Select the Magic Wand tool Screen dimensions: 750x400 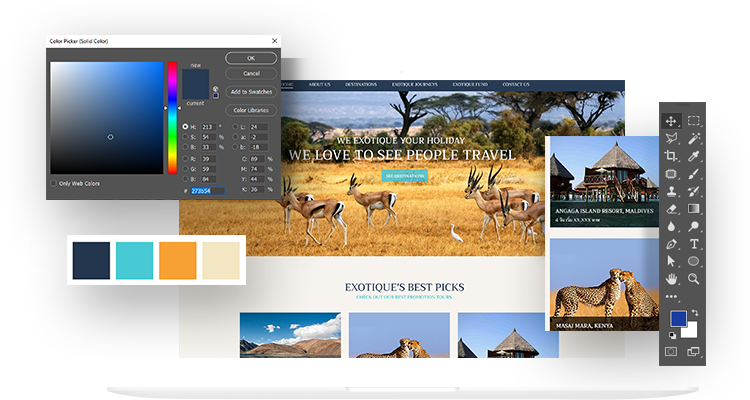coord(694,139)
